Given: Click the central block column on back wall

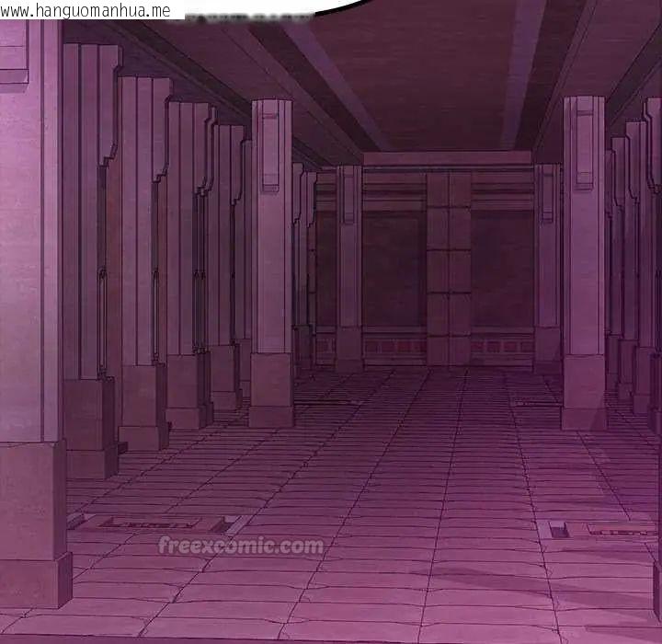Looking at the screenshot, I should [x=449, y=268].
